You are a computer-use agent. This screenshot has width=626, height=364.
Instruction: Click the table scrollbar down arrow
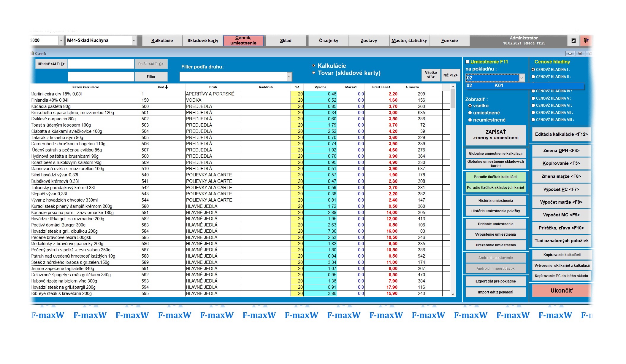[x=453, y=294]
